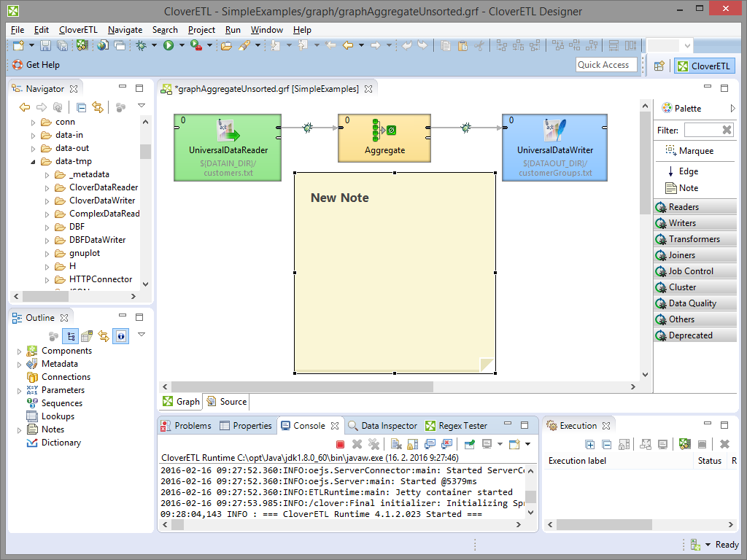This screenshot has width=747, height=560.
Task: Click the Palette Filter text field
Action: click(701, 130)
